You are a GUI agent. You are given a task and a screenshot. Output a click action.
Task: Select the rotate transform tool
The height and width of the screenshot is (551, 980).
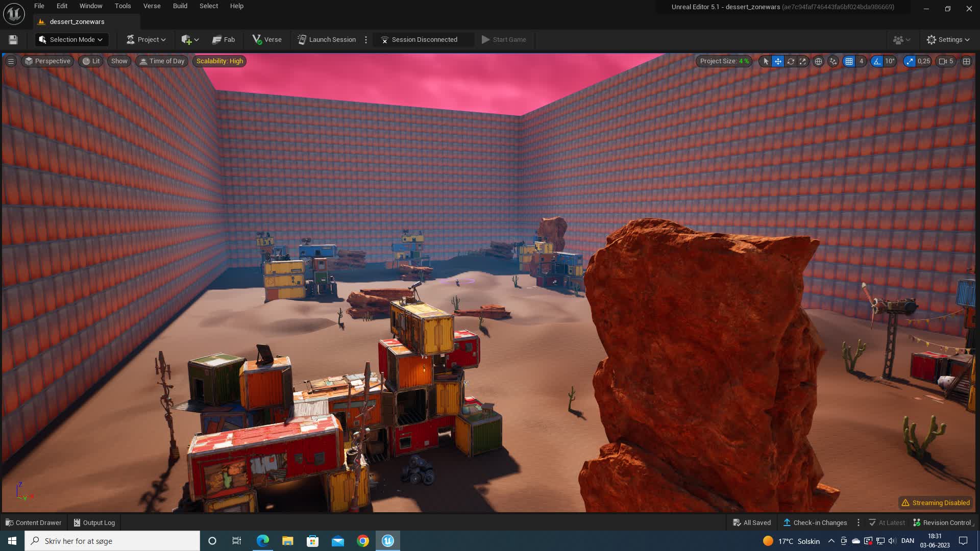point(790,61)
